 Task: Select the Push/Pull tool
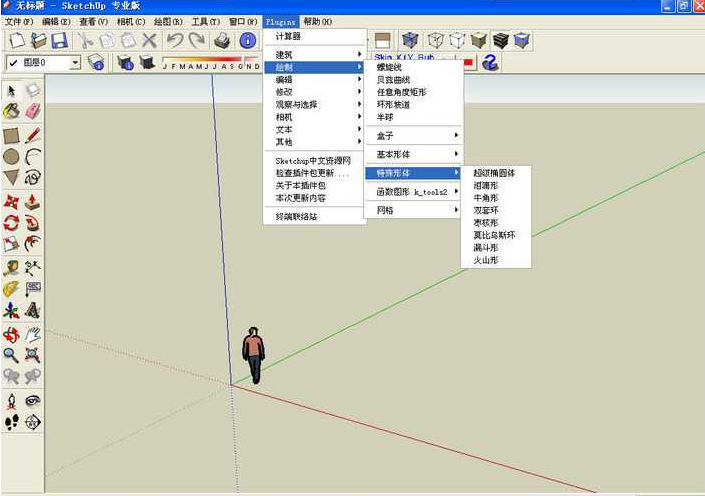[33, 200]
